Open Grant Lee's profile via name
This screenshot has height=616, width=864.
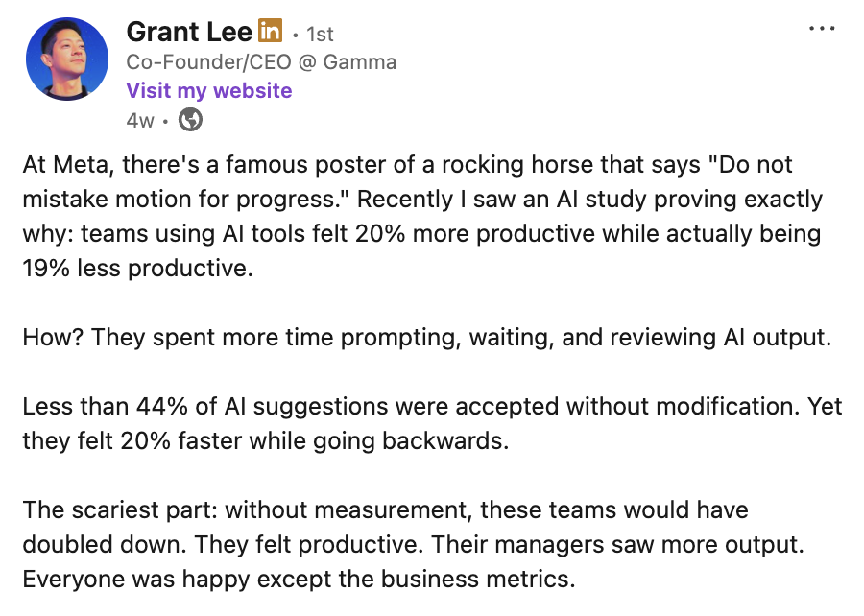point(189,31)
